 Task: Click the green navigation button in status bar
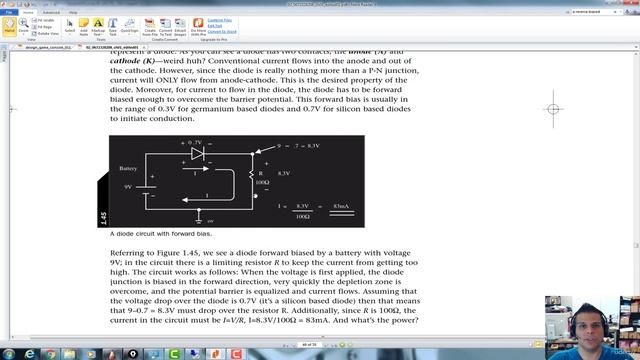point(342,345)
